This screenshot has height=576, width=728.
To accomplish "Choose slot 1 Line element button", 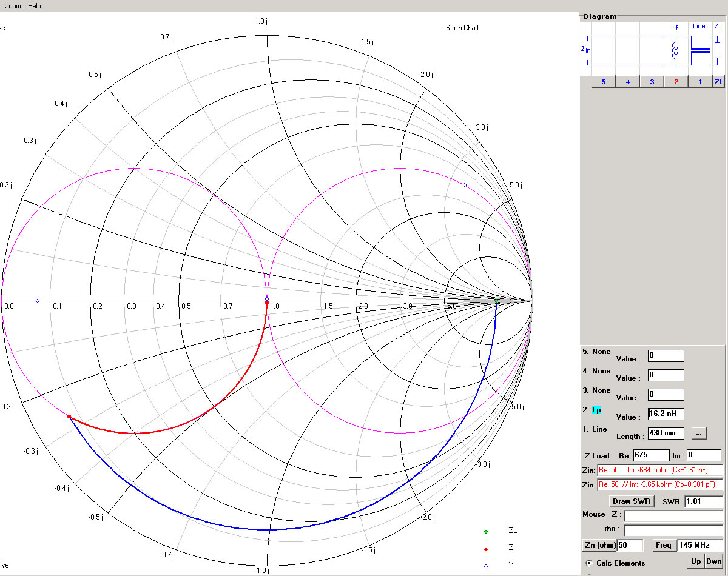I will click(700, 82).
